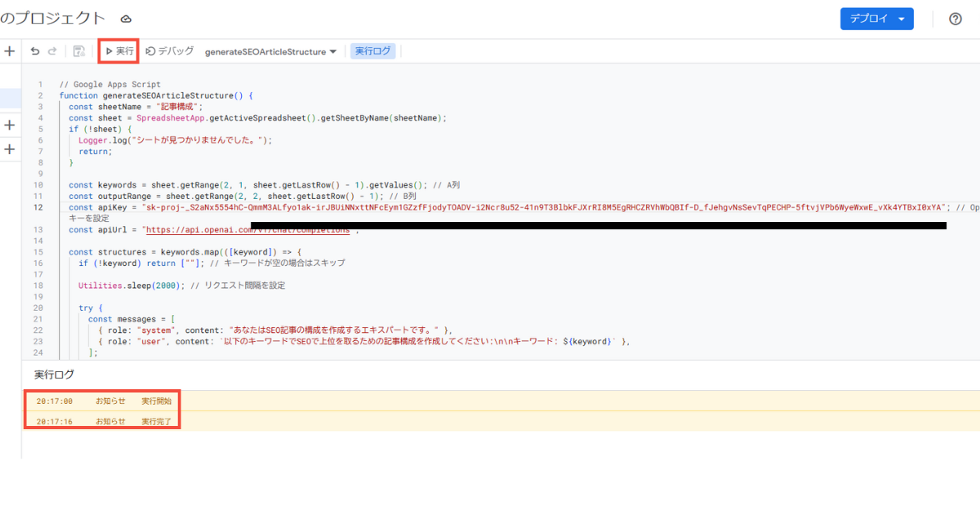Click the lower plus icon beside the code lines

10,149
